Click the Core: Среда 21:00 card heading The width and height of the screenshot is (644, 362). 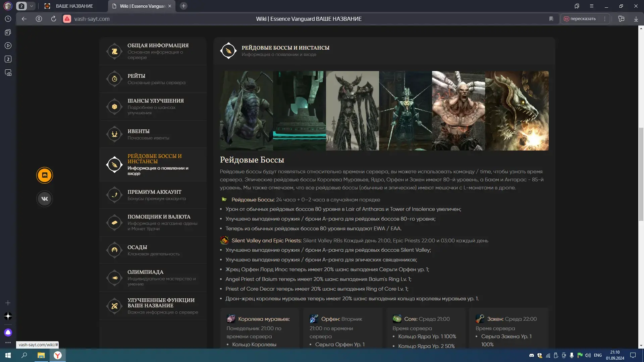(427, 319)
